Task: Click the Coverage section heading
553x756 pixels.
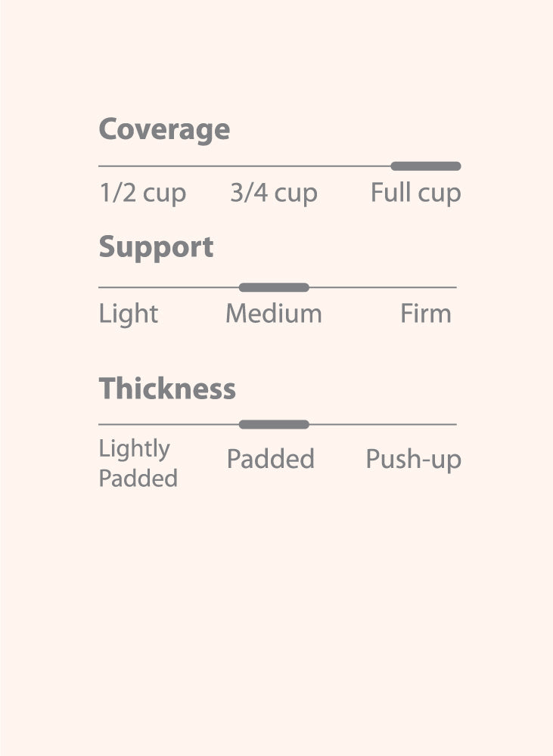Action: click(164, 129)
